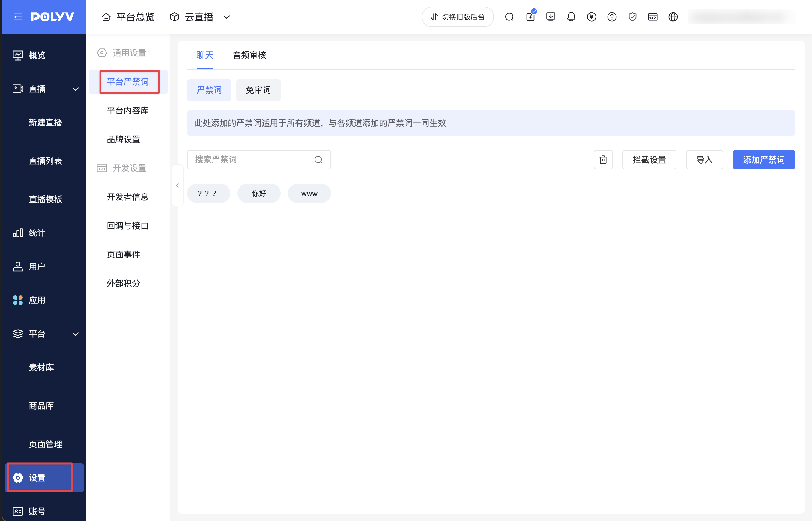812x521 pixels.
Task: Select the 你好 banned word tag
Action: pos(259,193)
